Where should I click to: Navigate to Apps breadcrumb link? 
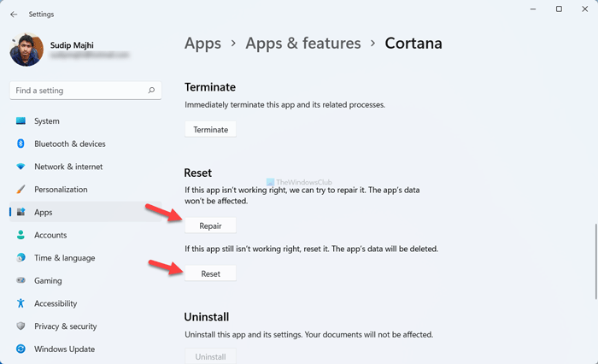(x=203, y=43)
